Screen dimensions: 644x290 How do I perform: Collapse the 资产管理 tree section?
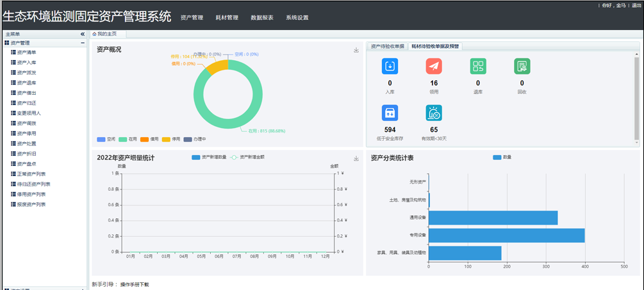pos(82,43)
